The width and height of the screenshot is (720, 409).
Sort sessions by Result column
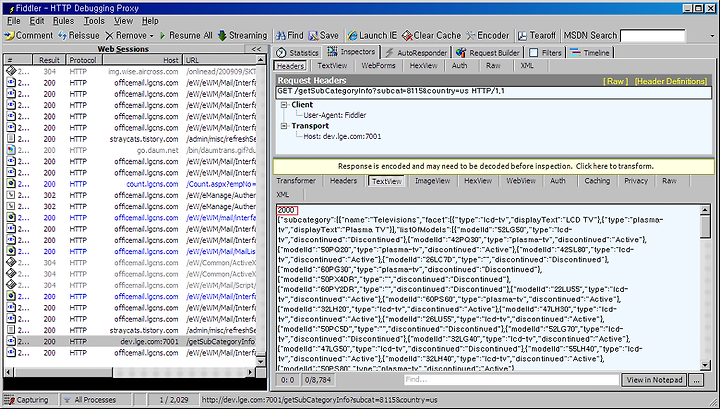click(x=49, y=60)
